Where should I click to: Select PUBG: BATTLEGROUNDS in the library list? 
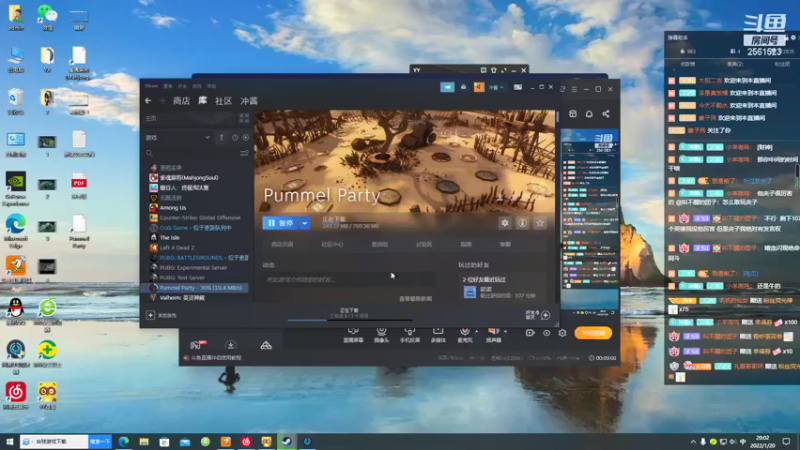[199, 258]
